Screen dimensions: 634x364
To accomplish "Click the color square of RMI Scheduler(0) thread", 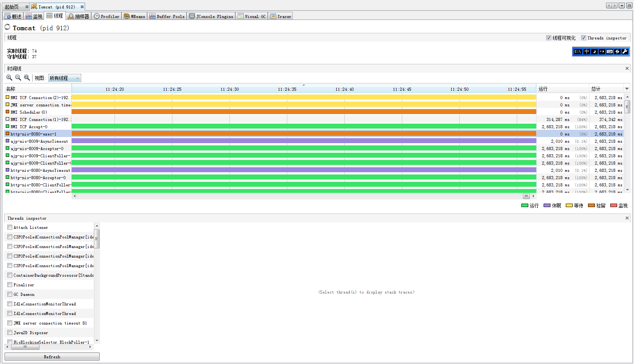I will (x=8, y=112).
